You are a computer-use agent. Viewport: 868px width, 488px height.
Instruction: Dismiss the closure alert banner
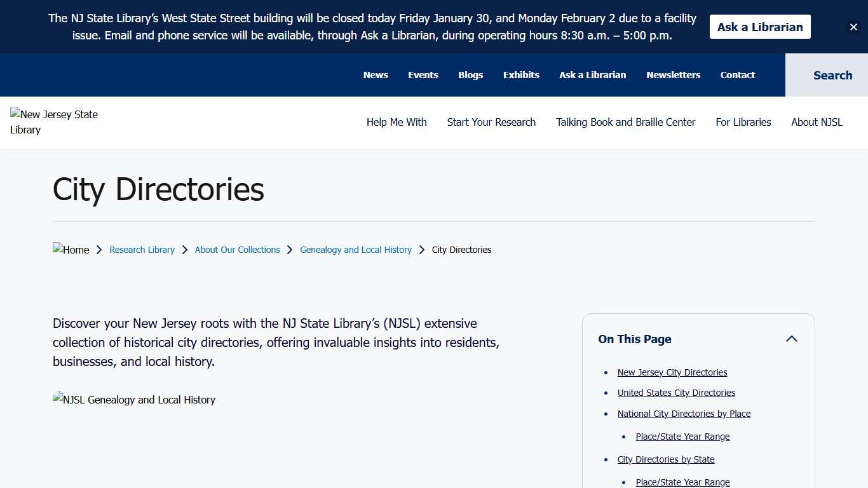[x=854, y=27]
